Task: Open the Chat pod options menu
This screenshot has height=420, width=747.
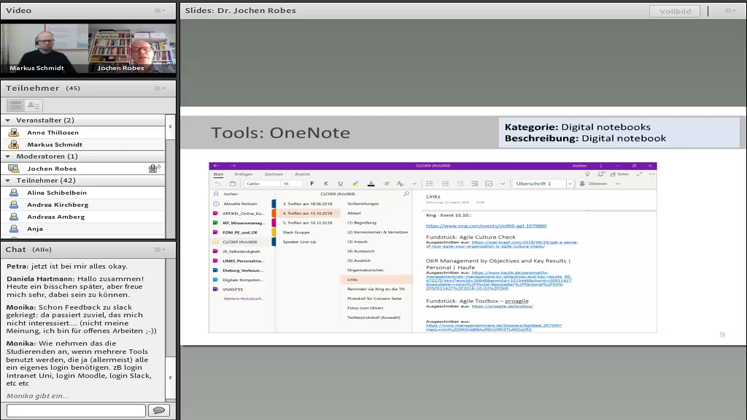Action: [x=160, y=250]
